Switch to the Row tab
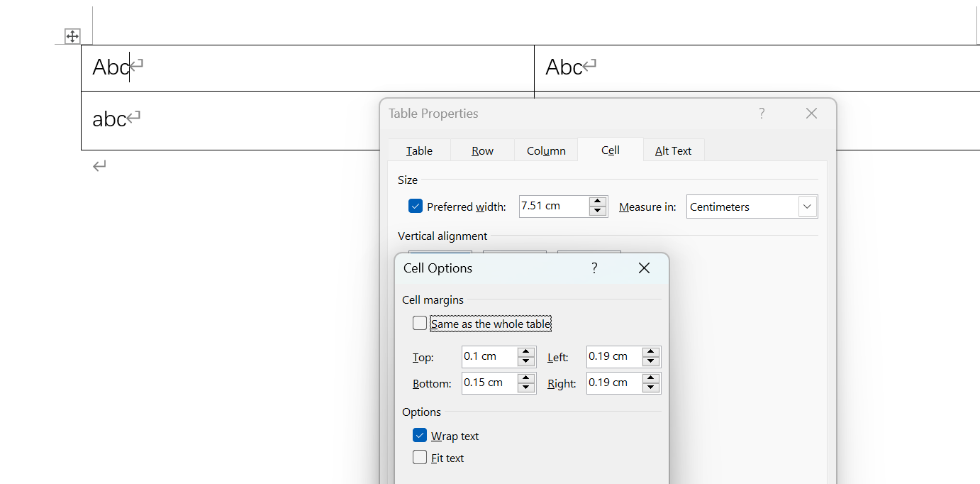This screenshot has height=484, width=980. pyautogui.click(x=482, y=150)
